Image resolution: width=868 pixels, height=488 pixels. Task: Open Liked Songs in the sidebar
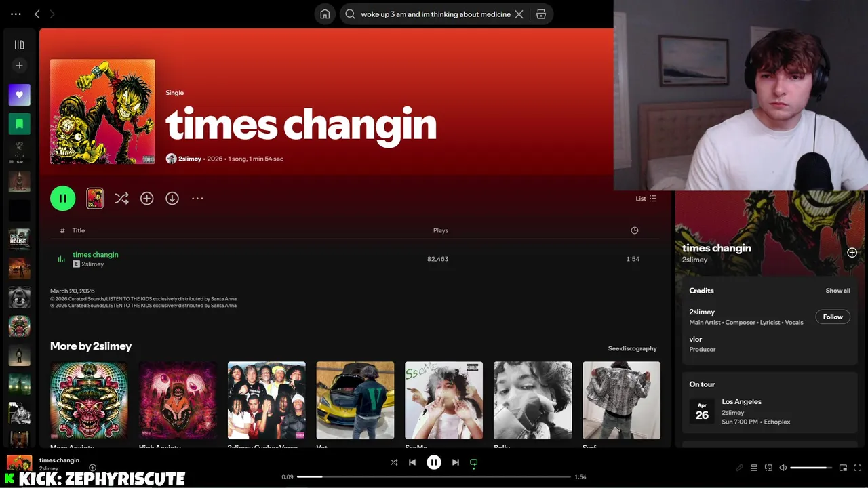19,95
